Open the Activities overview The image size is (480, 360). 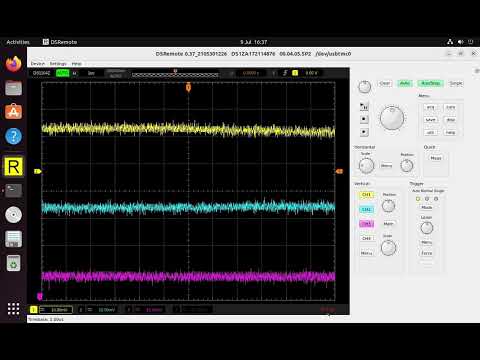18,42
